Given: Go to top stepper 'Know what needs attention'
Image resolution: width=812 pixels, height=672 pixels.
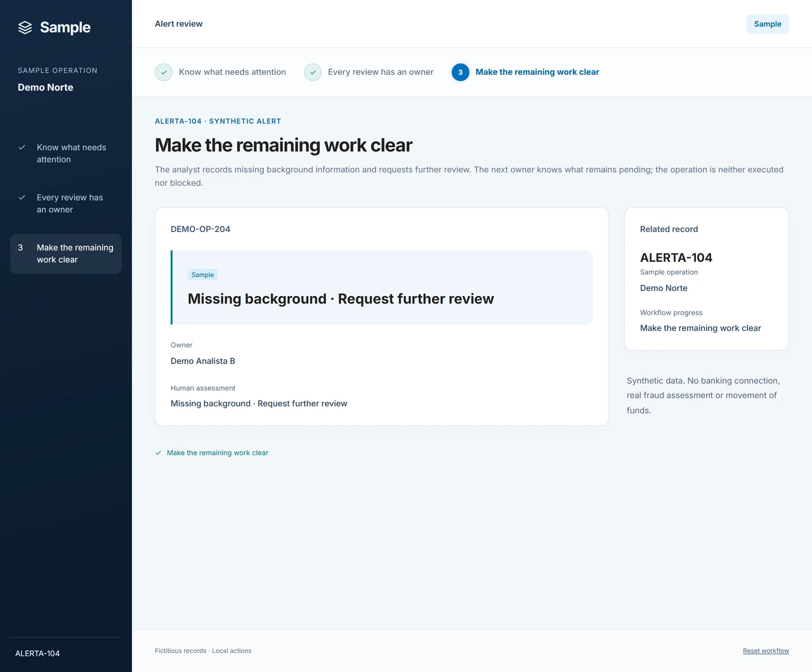Looking at the screenshot, I should (x=221, y=72).
